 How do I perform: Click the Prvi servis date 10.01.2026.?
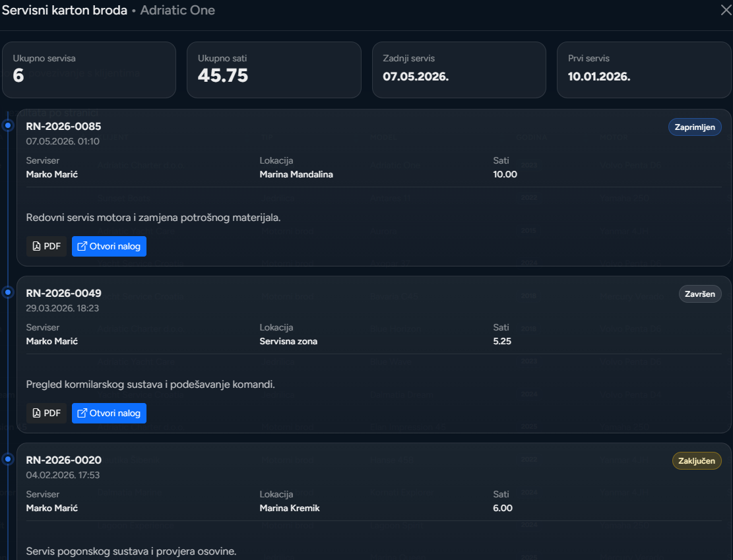point(599,77)
